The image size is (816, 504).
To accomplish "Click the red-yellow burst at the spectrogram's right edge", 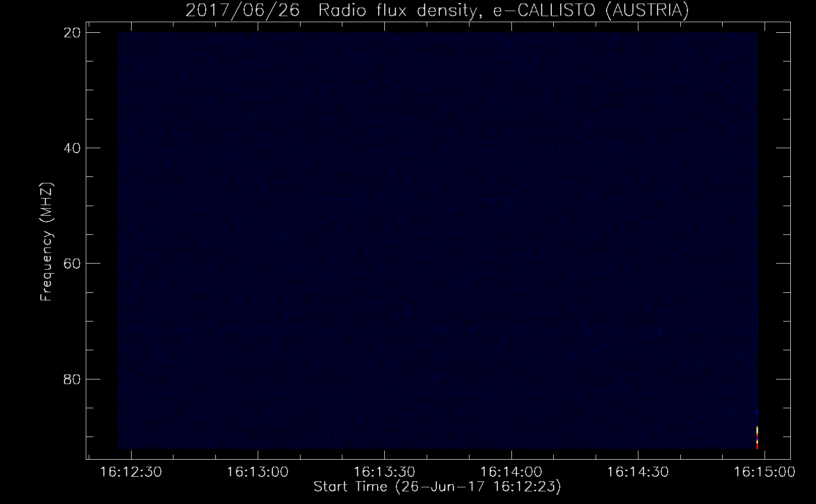I will (x=757, y=437).
